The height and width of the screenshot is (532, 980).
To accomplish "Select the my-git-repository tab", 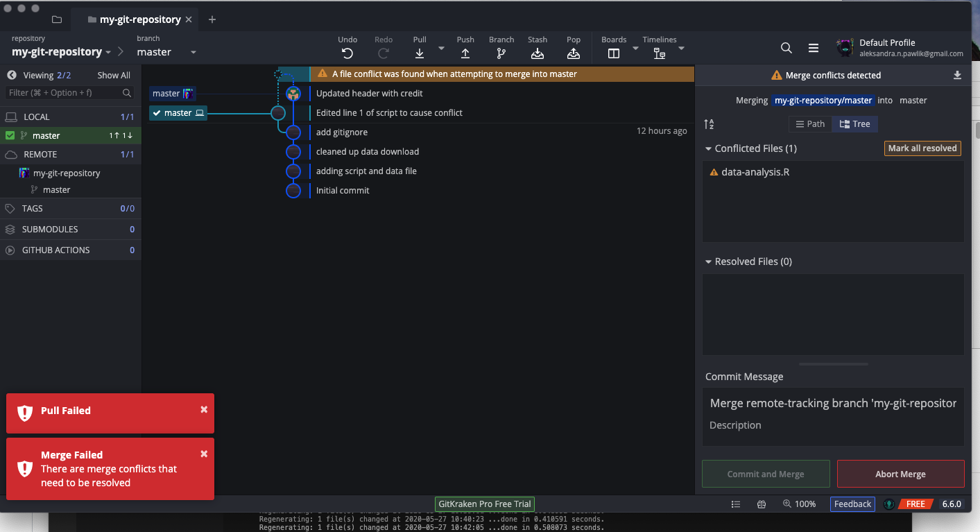I will click(x=134, y=19).
